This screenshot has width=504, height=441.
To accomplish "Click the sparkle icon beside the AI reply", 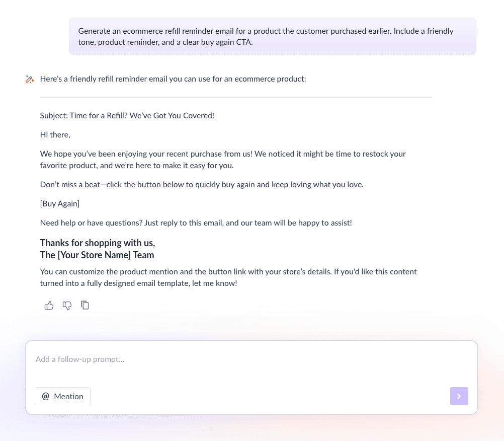I will coord(29,79).
